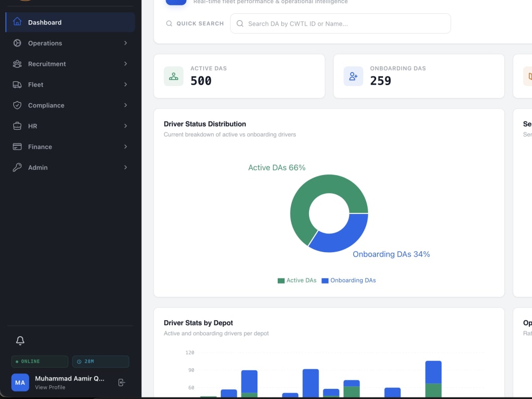Image resolution: width=532 pixels, height=399 pixels.
Task: Open the Recruitment menu item
Action: (70, 64)
